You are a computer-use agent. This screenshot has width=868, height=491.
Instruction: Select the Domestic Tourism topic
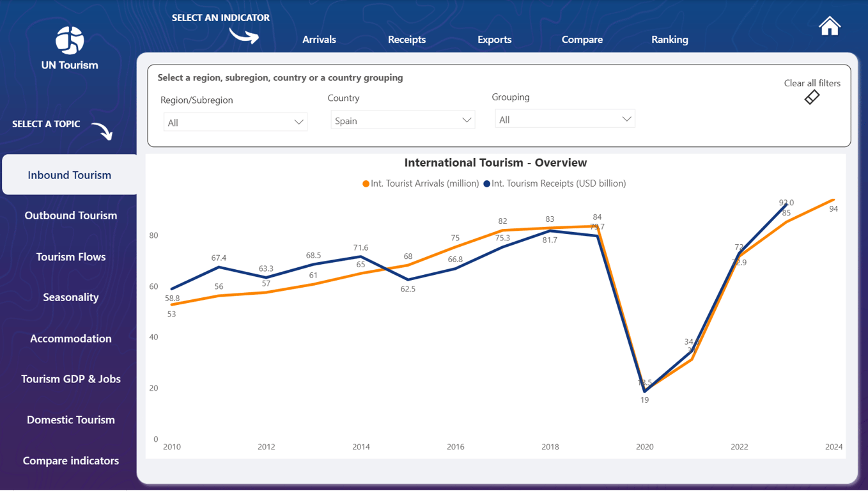pos(71,420)
